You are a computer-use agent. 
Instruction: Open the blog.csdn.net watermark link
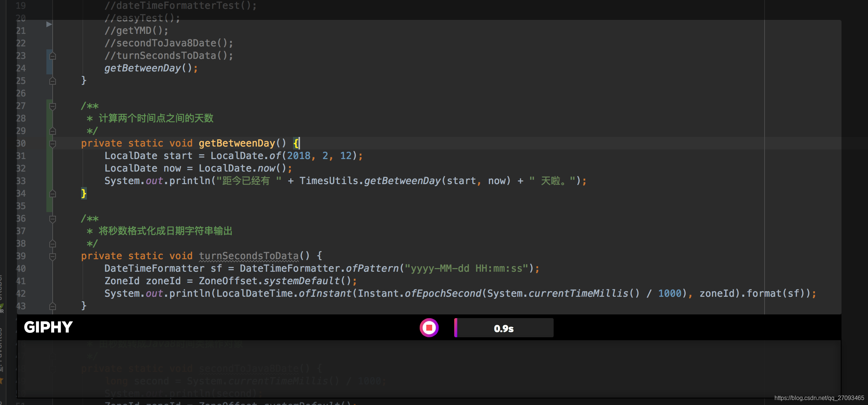coord(819,398)
